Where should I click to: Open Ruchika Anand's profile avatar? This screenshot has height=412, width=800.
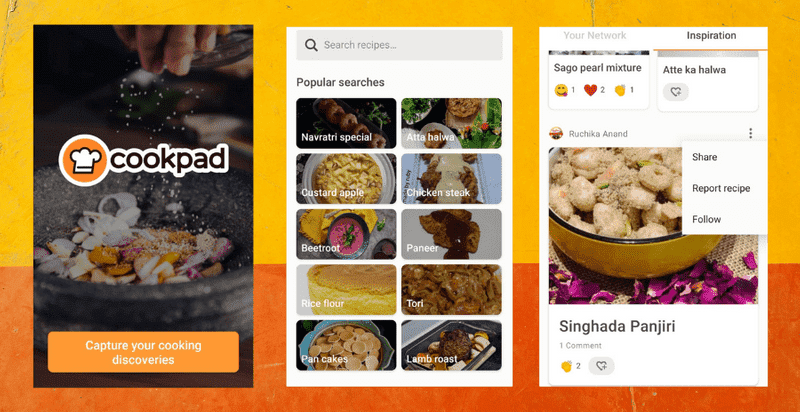(x=556, y=134)
